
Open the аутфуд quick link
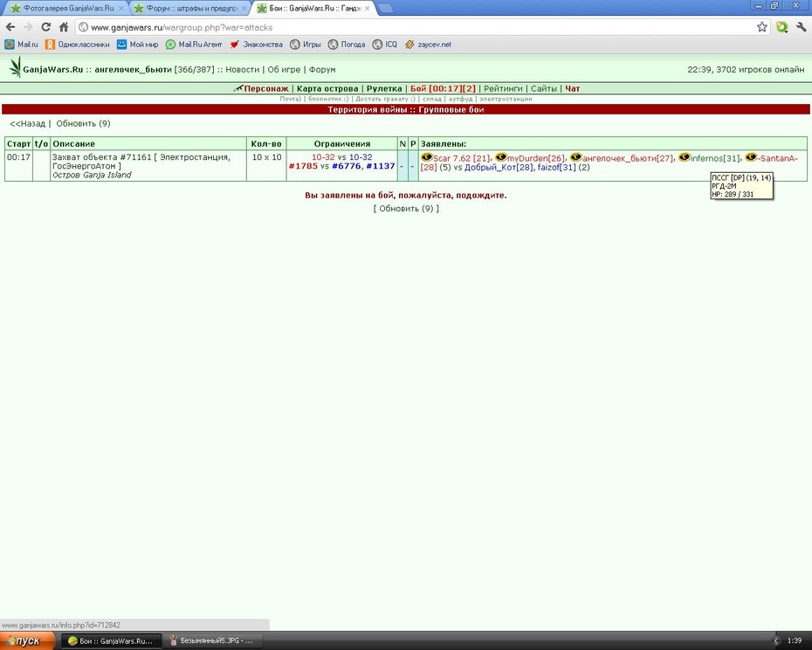460,99
